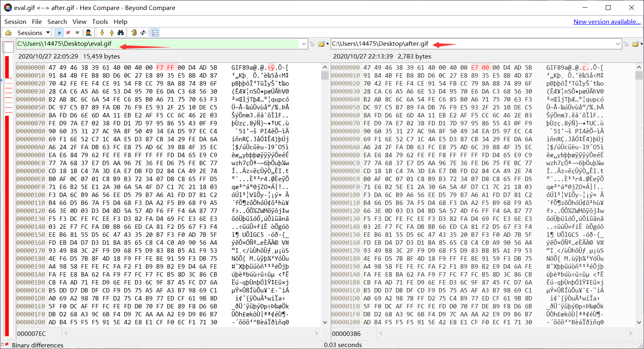Click the New version available link
Viewport: 644px width, 349px height.
point(607,21)
